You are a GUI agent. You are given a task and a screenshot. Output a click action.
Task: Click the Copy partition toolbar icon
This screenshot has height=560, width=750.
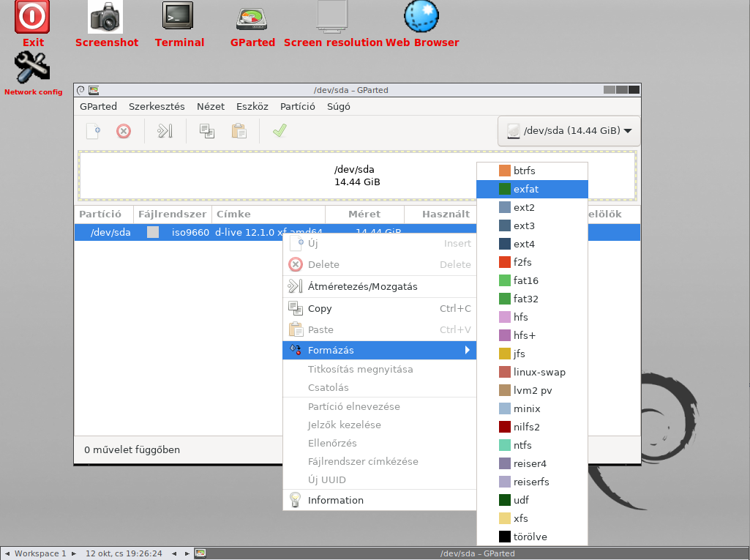(206, 131)
